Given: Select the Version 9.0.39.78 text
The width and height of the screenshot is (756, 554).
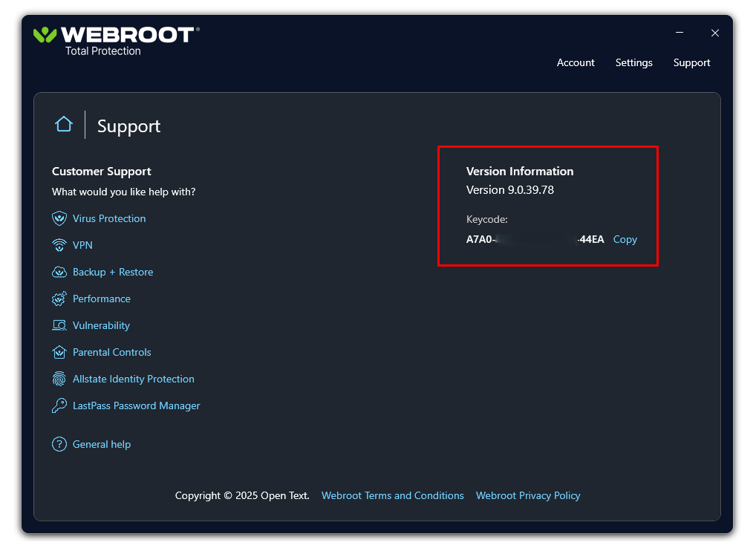Looking at the screenshot, I should click(x=510, y=190).
